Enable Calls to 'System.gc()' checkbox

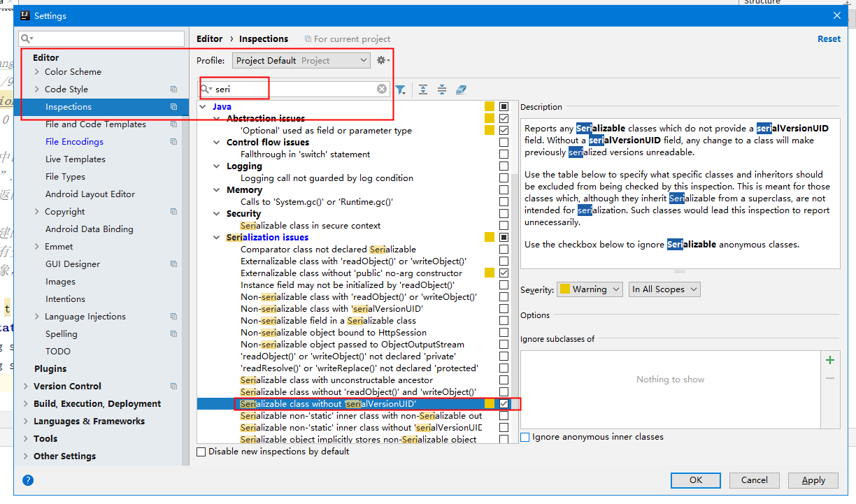pyautogui.click(x=504, y=202)
